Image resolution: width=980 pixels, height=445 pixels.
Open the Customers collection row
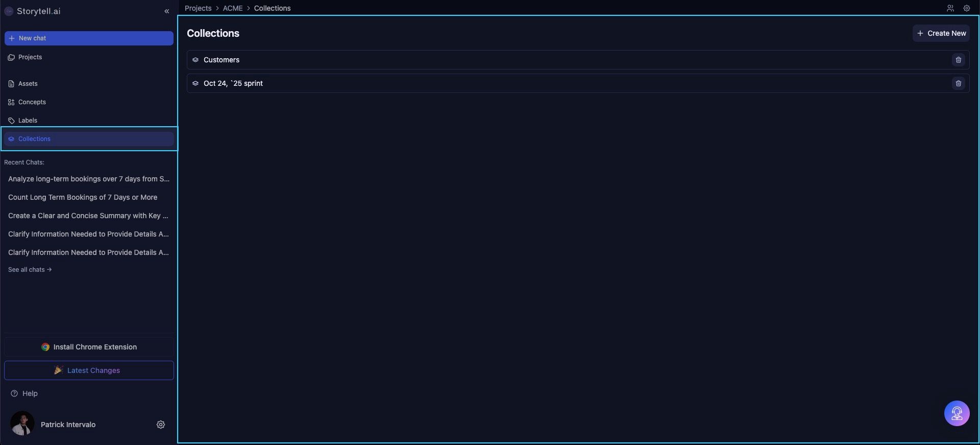[x=222, y=60]
